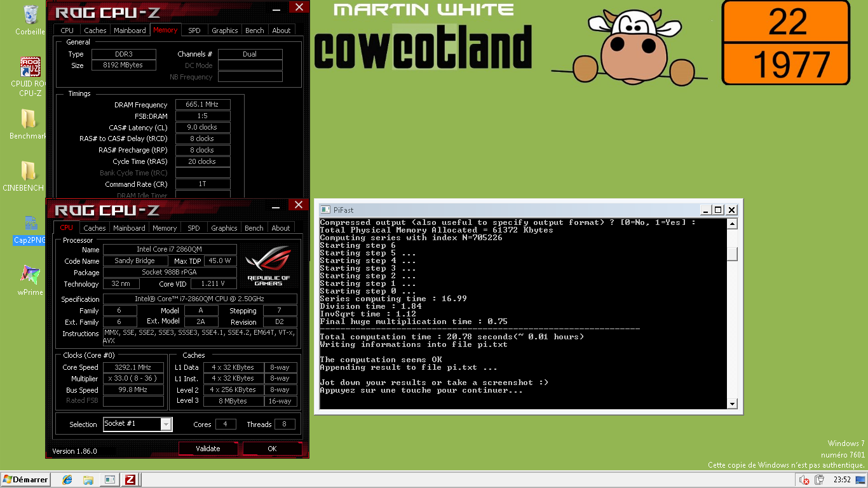Switch to the CPU-Z taskbar button

(x=130, y=480)
